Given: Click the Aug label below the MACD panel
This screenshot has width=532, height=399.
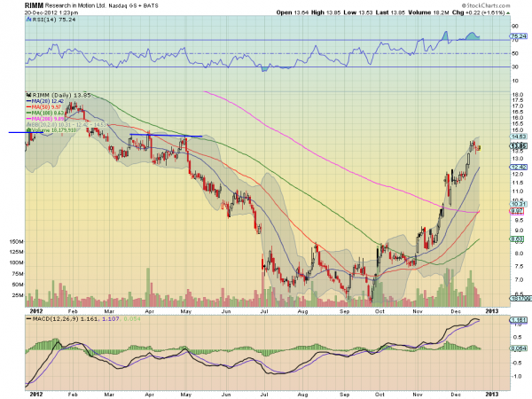Looking at the screenshot, I should [x=303, y=395].
